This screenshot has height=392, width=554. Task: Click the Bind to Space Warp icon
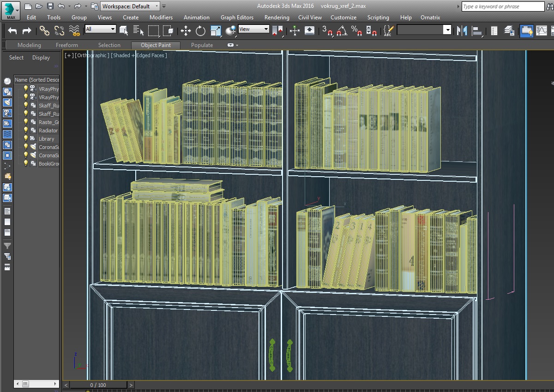74,31
